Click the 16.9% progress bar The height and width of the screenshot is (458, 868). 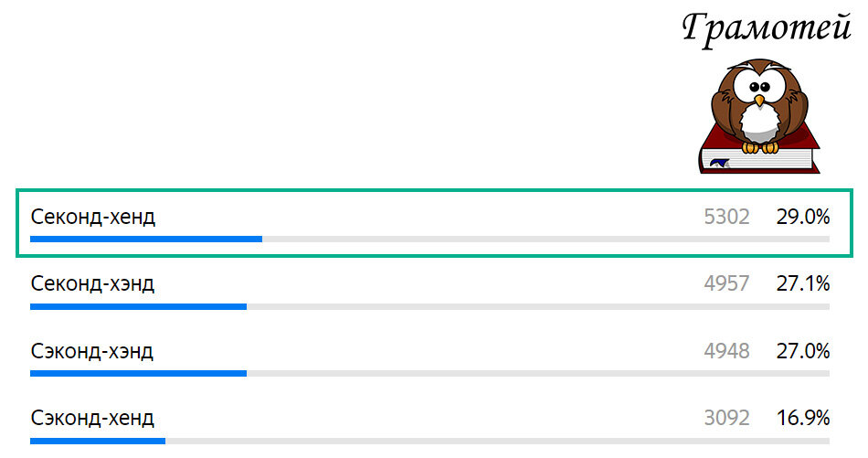point(429,442)
